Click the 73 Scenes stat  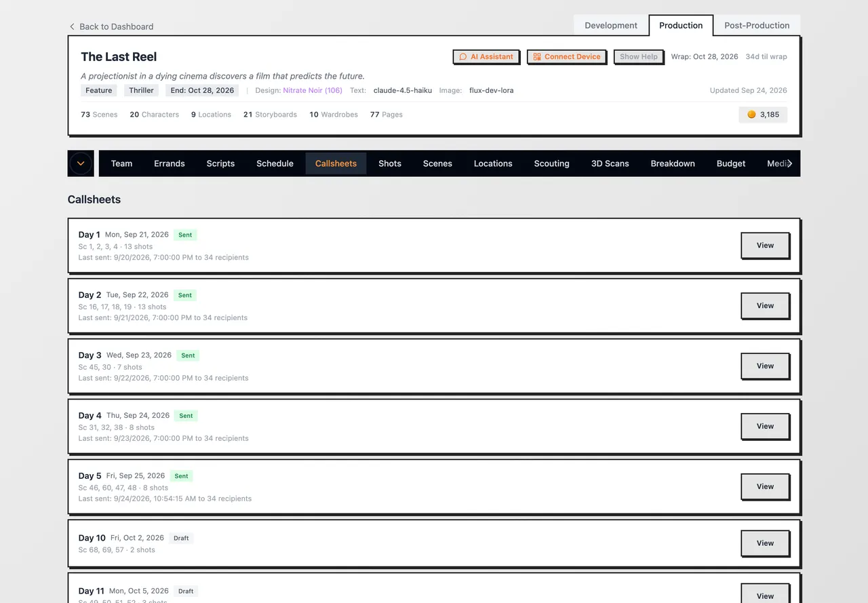[x=99, y=115]
